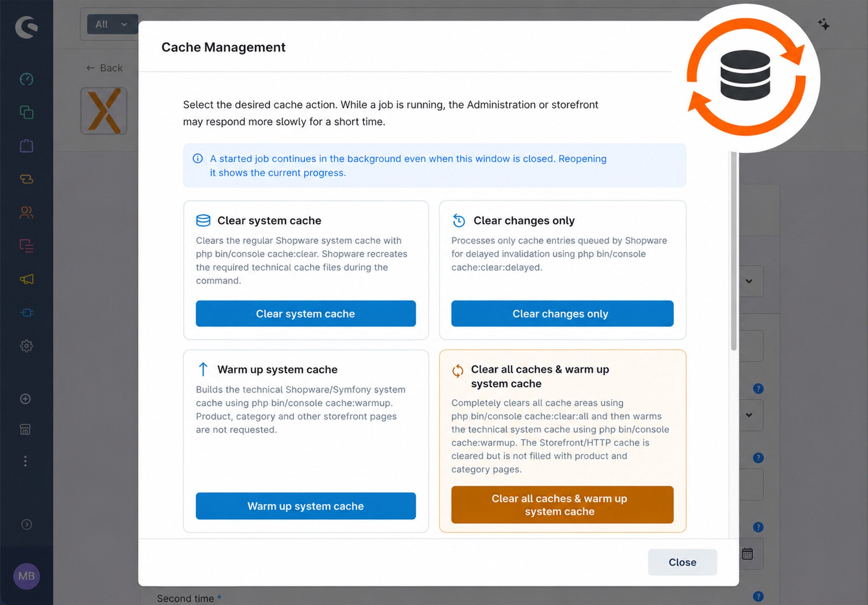Open the storefront shop icon in sidebar
Image resolution: width=868 pixels, height=605 pixels.
25,429
